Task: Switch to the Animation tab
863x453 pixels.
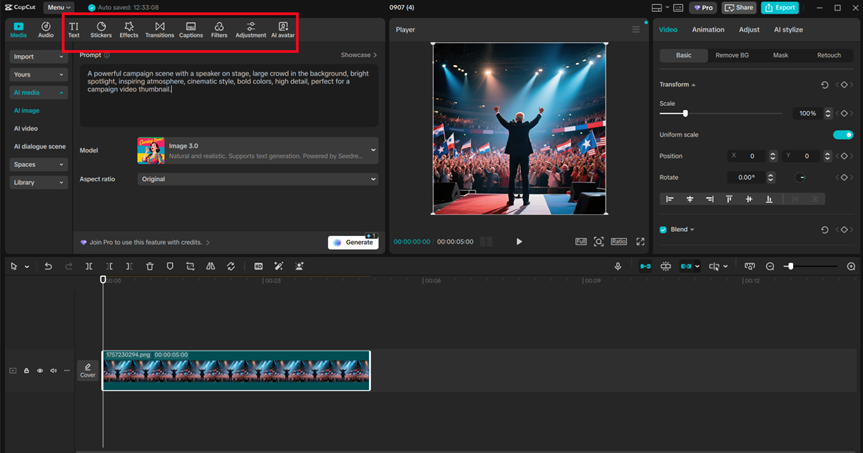Action: click(708, 30)
